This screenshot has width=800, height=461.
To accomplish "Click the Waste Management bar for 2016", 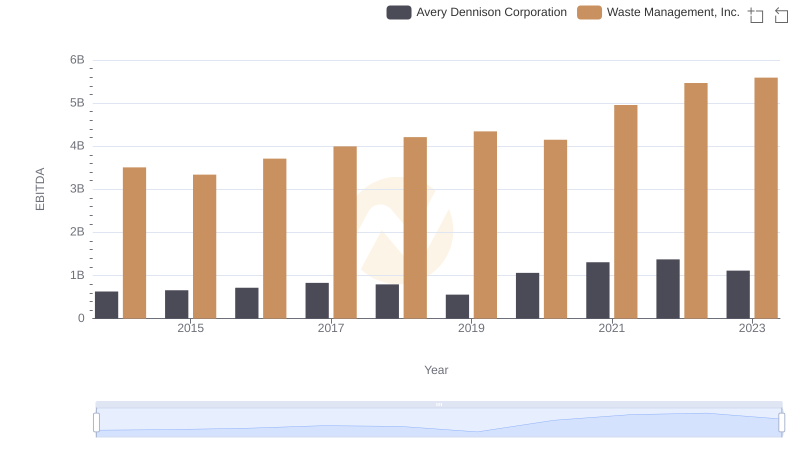I will coord(275,238).
